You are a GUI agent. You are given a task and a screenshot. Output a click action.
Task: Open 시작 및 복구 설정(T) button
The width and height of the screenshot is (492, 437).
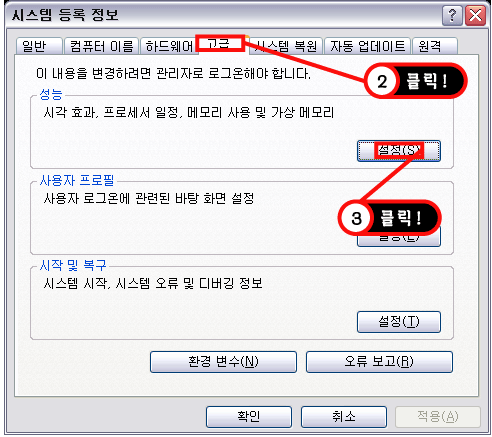399,322
